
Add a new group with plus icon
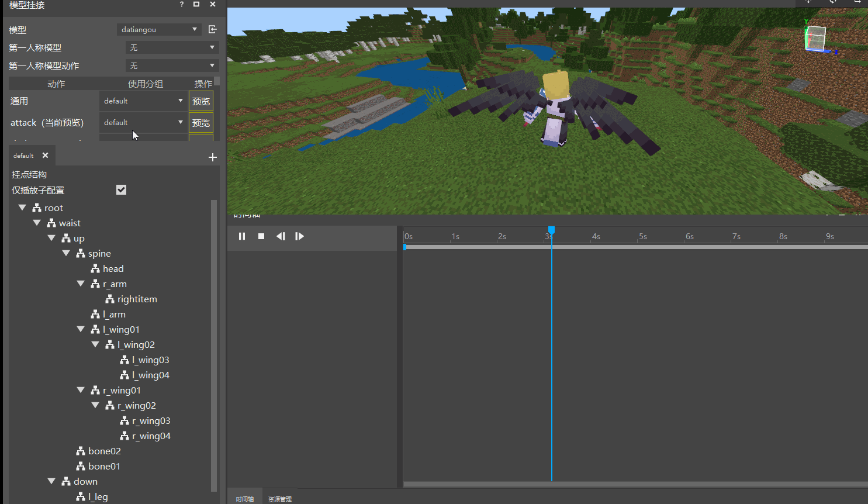click(213, 157)
